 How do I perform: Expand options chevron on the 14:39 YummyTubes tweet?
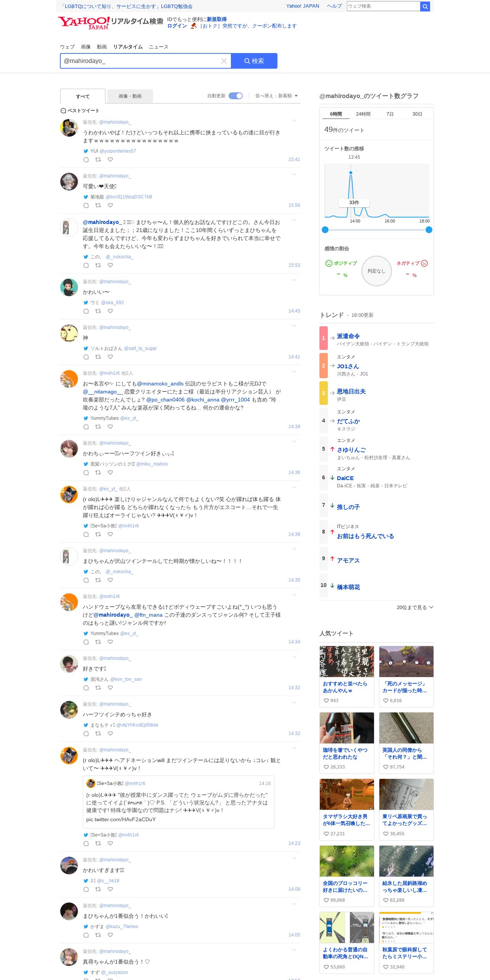294,372
